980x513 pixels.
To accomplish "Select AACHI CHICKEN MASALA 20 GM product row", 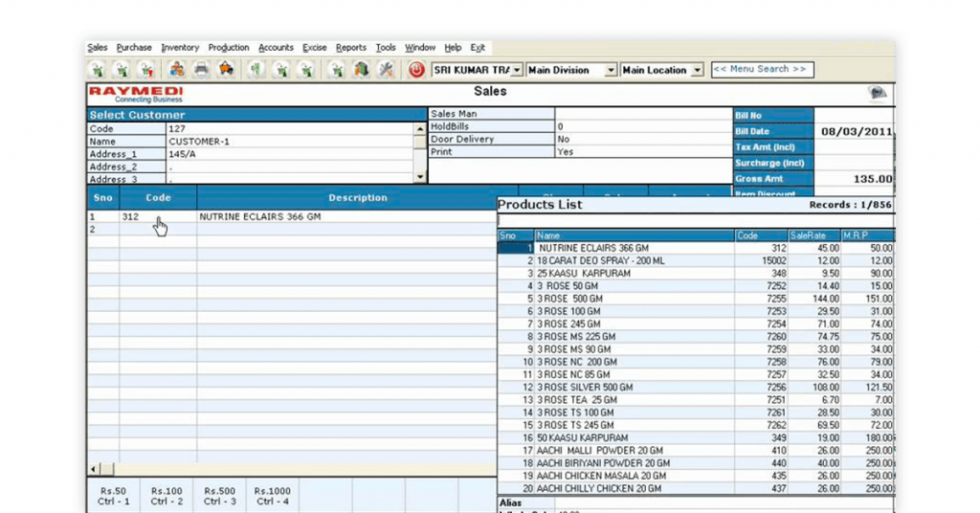I will pyautogui.click(x=696, y=476).
